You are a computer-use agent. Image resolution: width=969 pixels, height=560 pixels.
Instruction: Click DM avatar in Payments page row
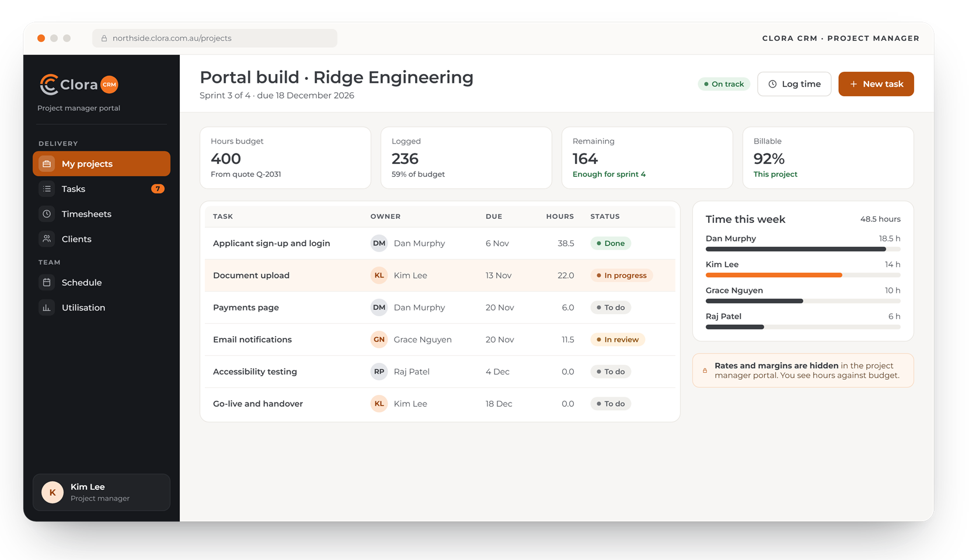[x=379, y=307]
